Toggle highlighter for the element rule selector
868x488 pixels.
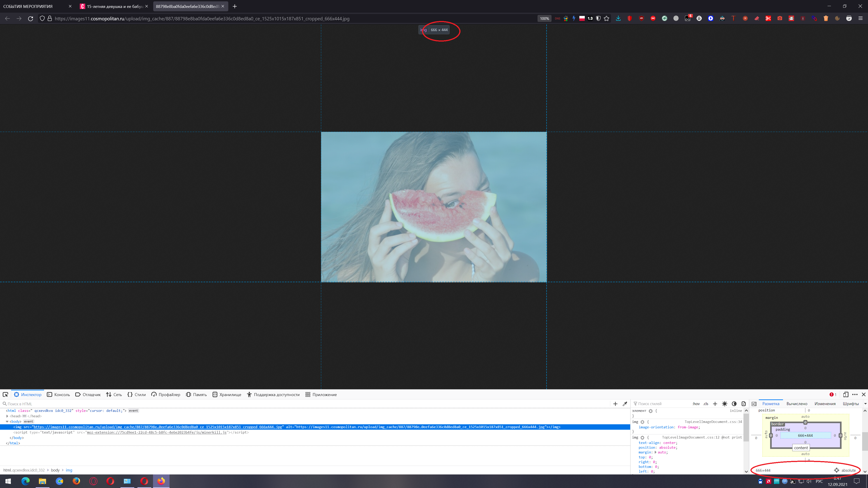coord(651,411)
